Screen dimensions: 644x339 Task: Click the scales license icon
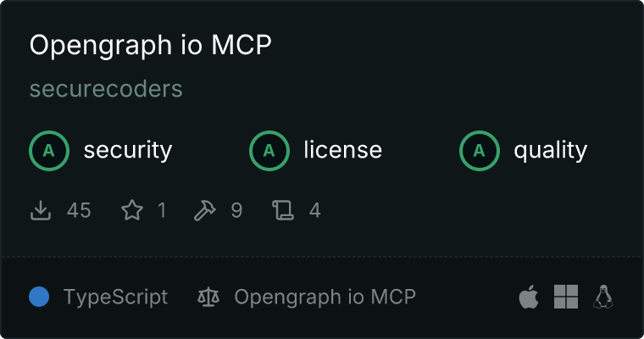208,297
